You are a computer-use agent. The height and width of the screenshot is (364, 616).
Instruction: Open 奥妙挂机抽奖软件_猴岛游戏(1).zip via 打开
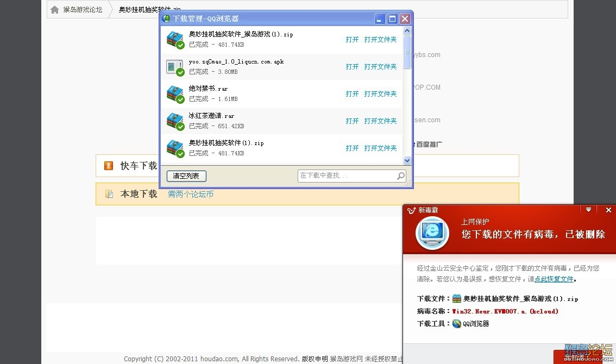click(x=352, y=39)
